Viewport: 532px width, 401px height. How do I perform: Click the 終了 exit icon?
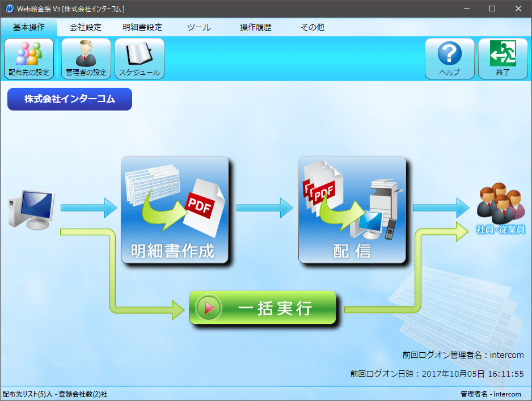[x=503, y=58]
